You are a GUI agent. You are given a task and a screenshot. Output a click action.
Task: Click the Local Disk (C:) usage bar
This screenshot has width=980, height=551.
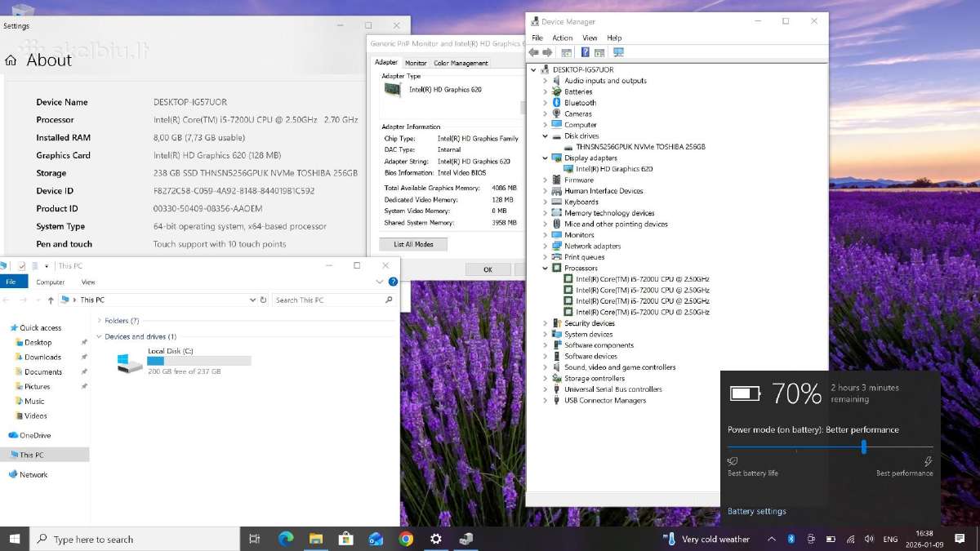point(199,361)
